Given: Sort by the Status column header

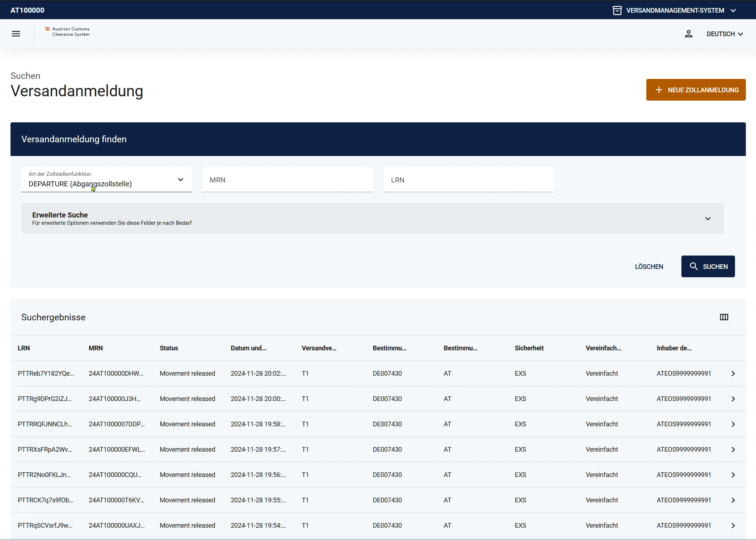Looking at the screenshot, I should (x=169, y=348).
